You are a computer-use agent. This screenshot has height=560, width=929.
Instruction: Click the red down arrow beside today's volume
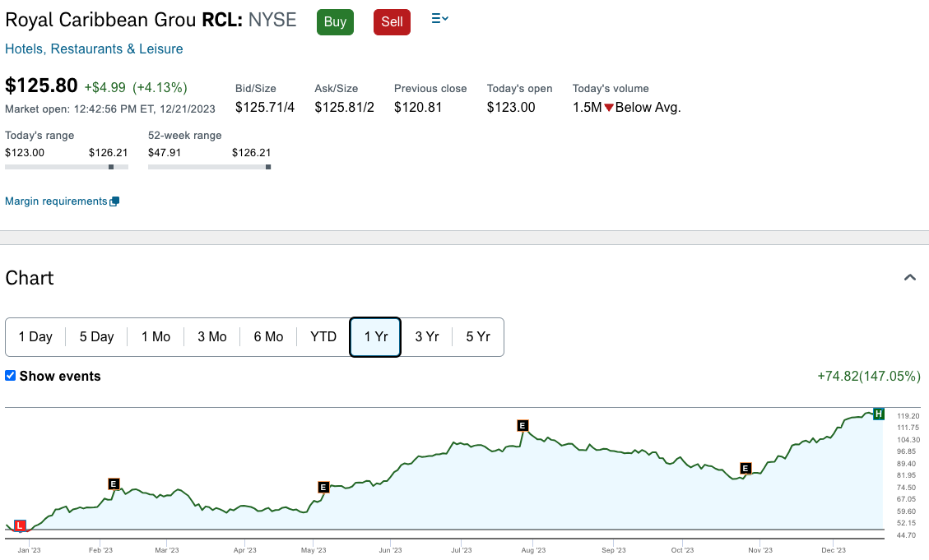[608, 107]
